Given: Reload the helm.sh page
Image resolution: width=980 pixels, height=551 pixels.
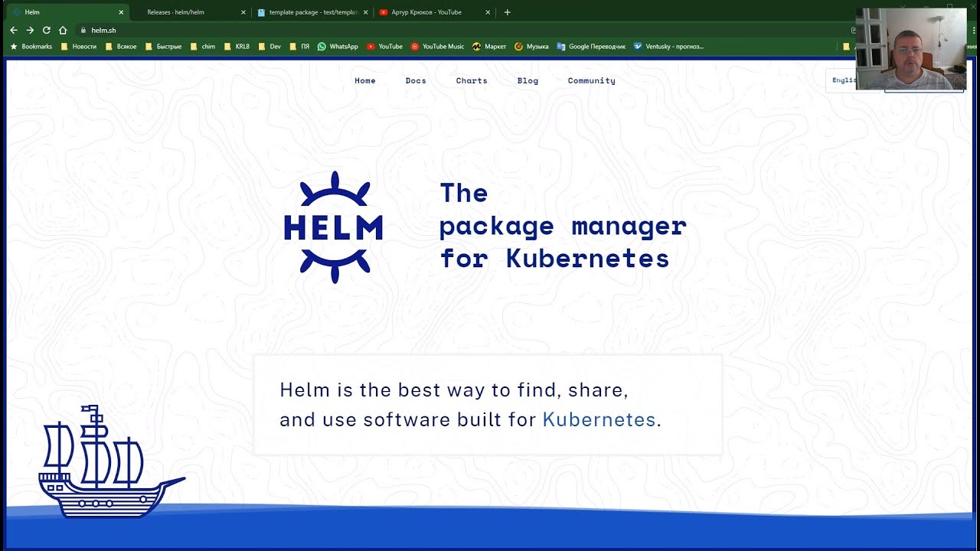Looking at the screenshot, I should (x=46, y=30).
